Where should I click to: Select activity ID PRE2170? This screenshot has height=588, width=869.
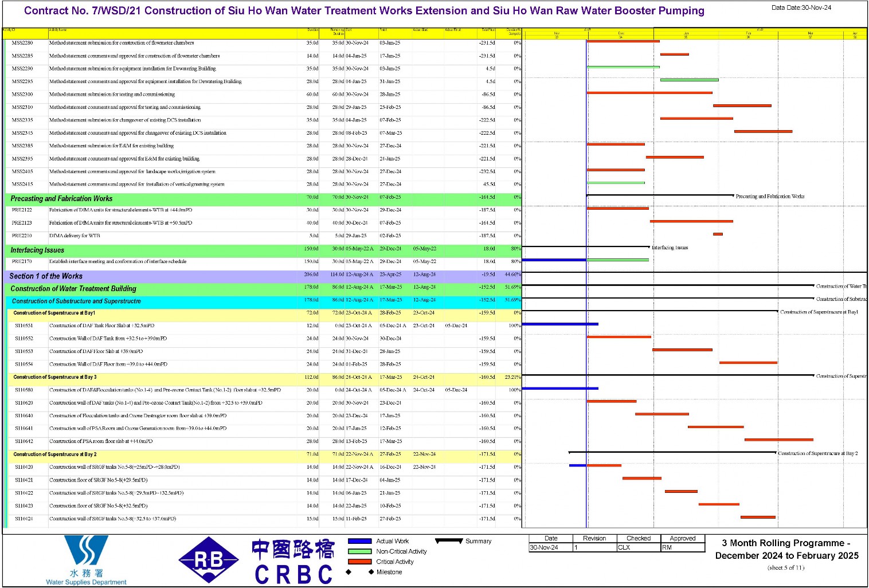(22, 262)
